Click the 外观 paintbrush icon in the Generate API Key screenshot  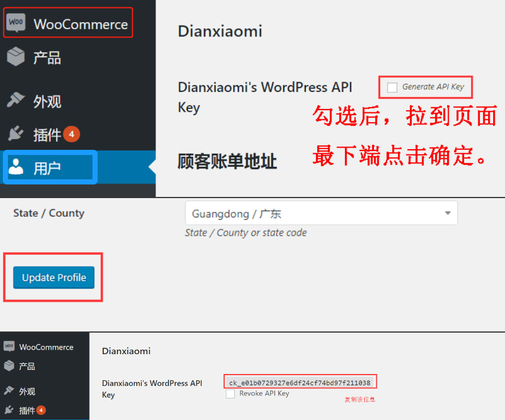15,99
